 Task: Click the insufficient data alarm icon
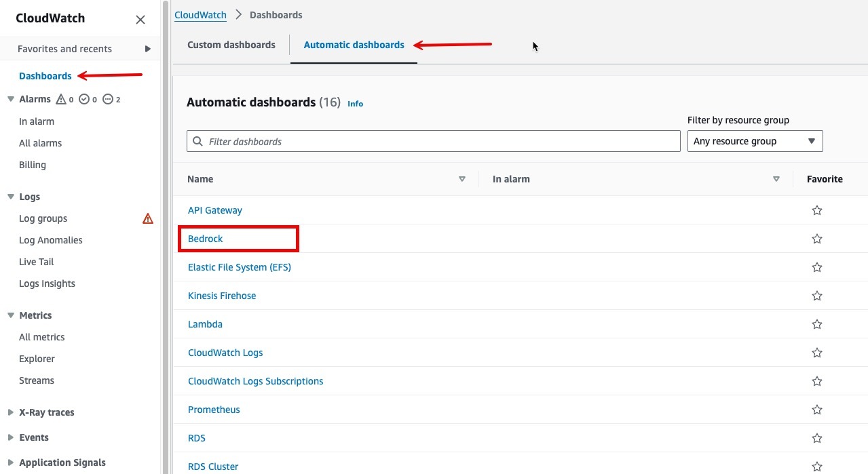pyautogui.click(x=107, y=99)
